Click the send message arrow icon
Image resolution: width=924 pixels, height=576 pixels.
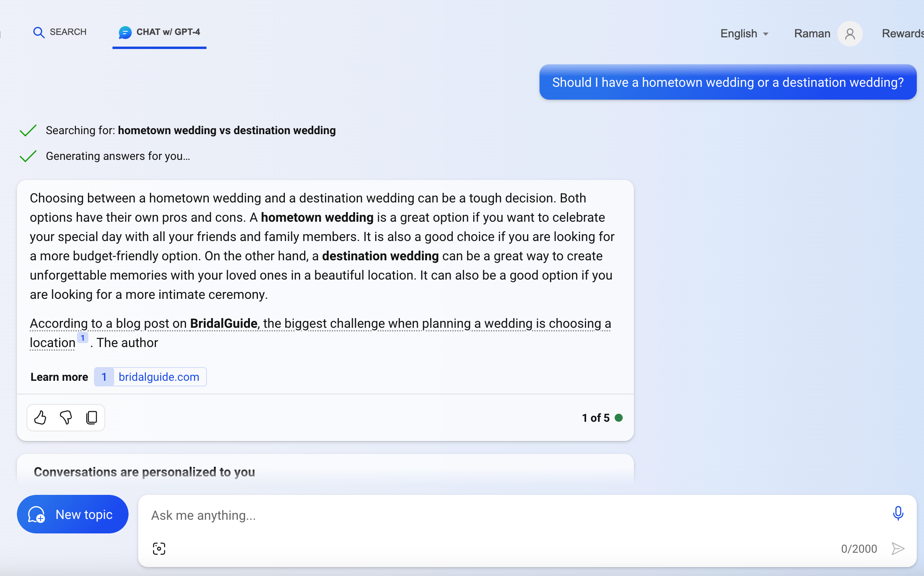[x=898, y=548]
